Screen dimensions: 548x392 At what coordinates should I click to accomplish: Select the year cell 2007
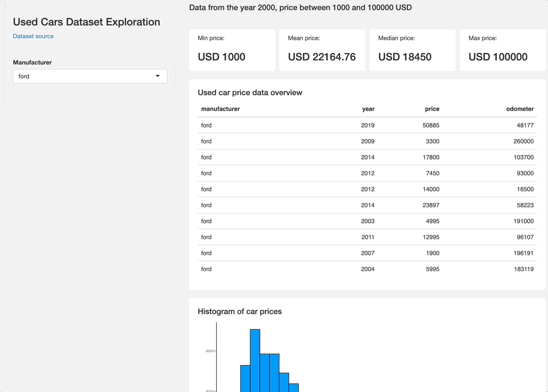coord(368,253)
